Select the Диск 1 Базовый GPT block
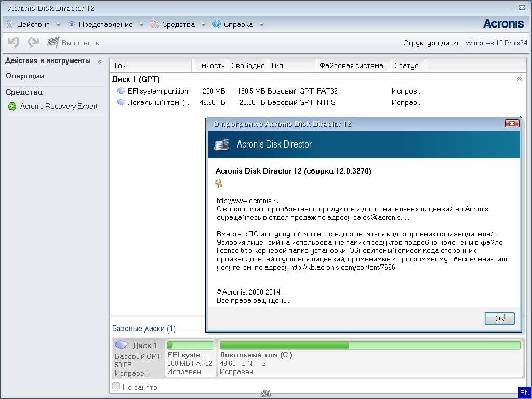 (x=138, y=358)
